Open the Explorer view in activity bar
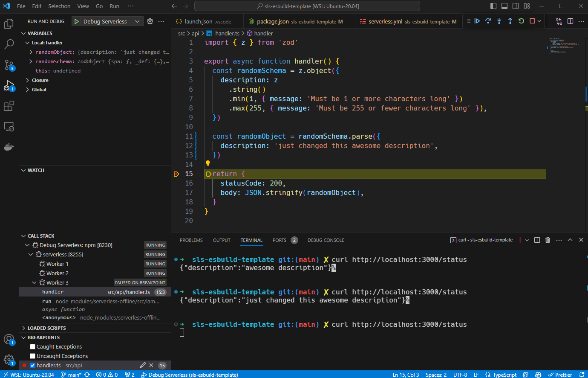Viewport: 588px width, 378px height. [x=9, y=24]
